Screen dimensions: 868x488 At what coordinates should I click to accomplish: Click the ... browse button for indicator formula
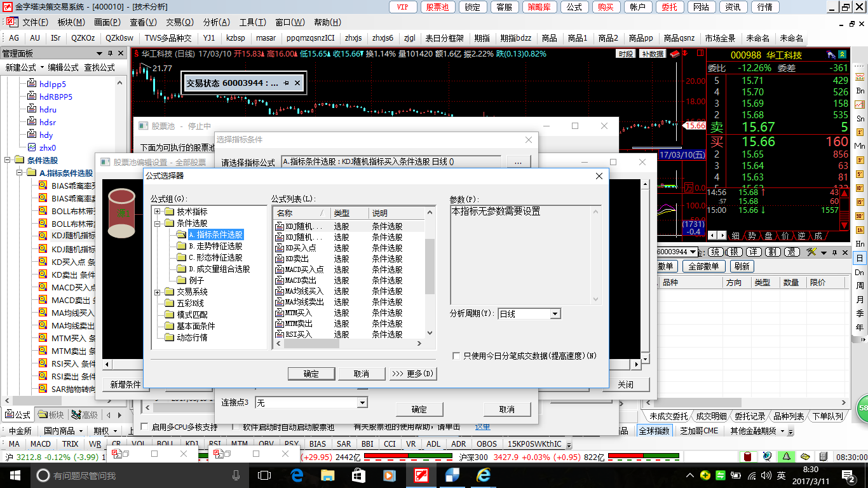coord(518,162)
